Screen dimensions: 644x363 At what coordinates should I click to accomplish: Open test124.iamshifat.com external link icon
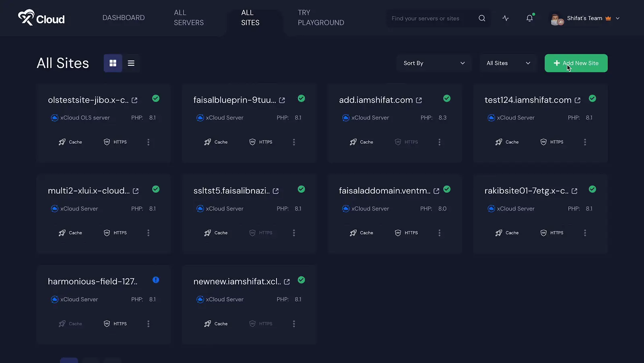(578, 100)
